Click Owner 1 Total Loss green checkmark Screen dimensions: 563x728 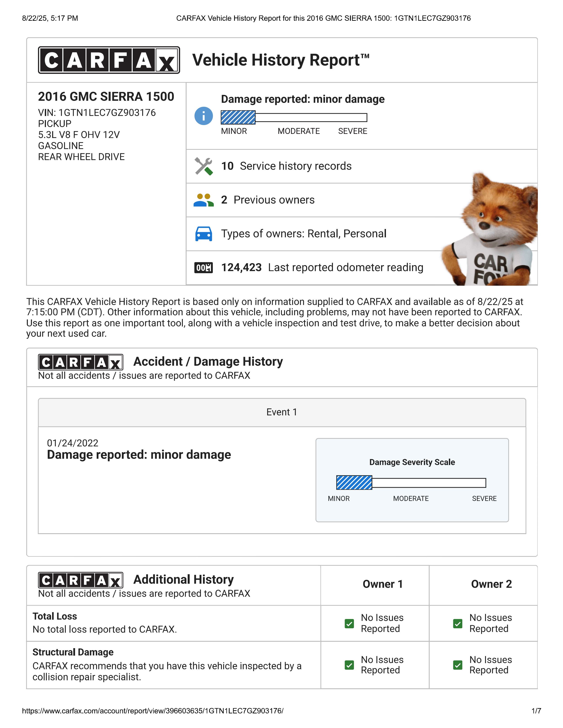[x=349, y=623]
